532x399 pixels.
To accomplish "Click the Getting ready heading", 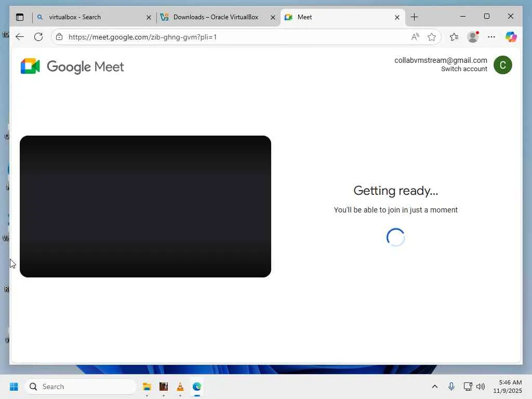I will (395, 191).
